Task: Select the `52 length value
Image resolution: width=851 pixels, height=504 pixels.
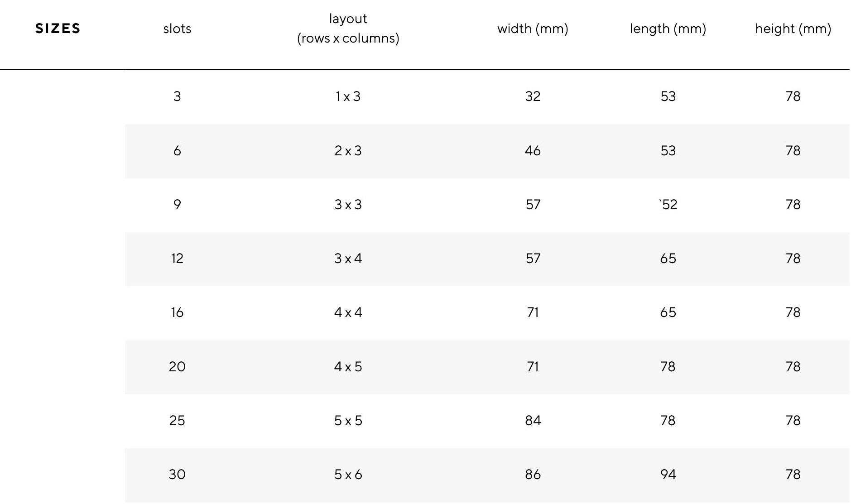Action: (x=668, y=205)
